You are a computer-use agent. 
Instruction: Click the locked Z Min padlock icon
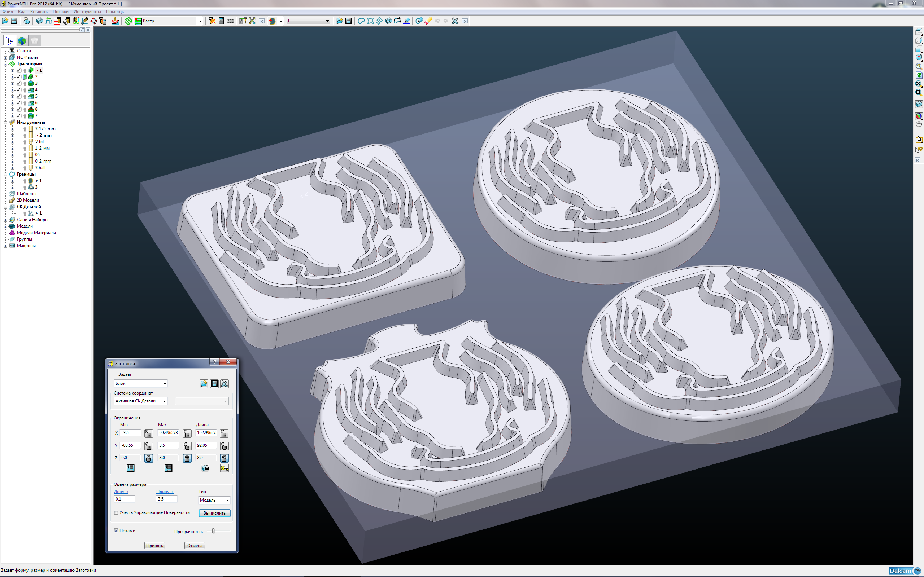(x=149, y=458)
